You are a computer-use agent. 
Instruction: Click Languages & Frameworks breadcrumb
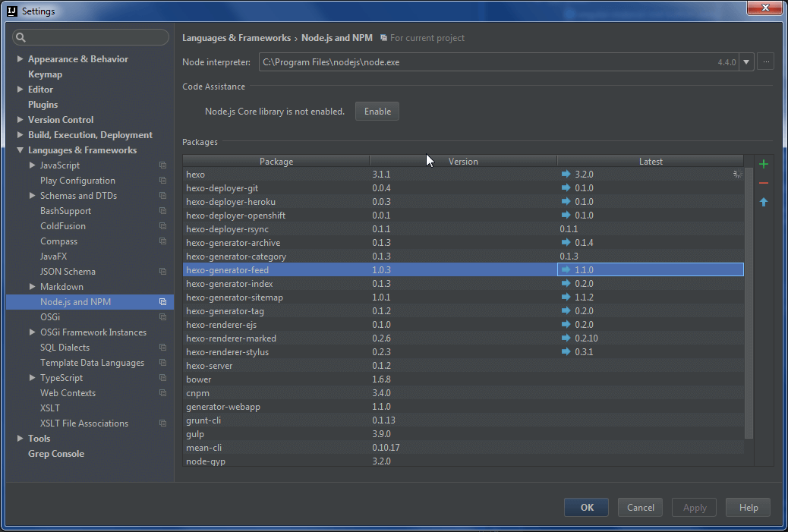(x=236, y=38)
